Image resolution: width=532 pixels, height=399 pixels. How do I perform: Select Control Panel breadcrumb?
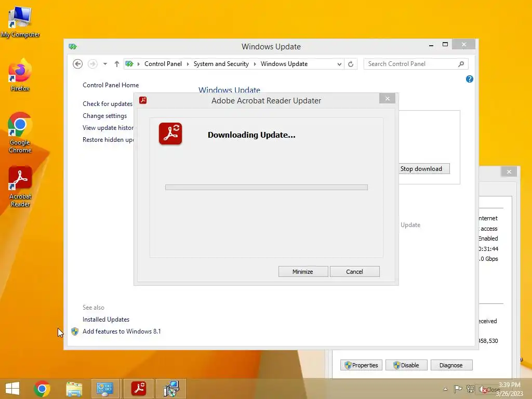163,64
